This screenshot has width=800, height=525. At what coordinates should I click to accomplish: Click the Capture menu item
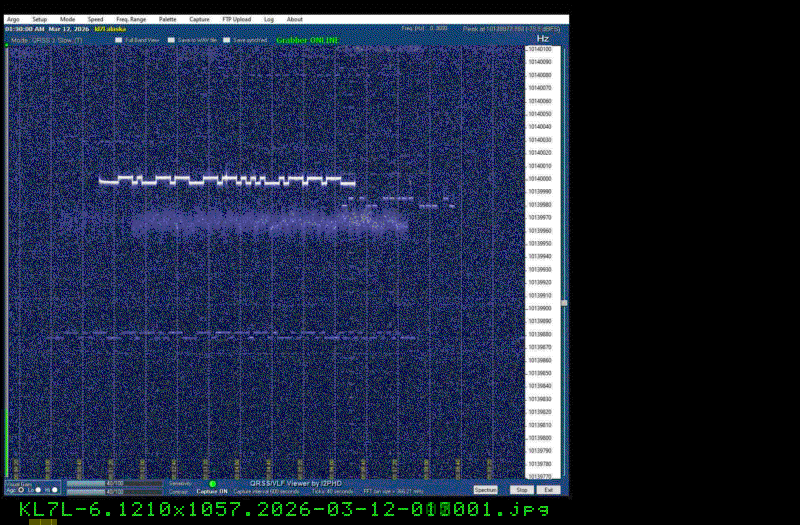pyautogui.click(x=199, y=19)
